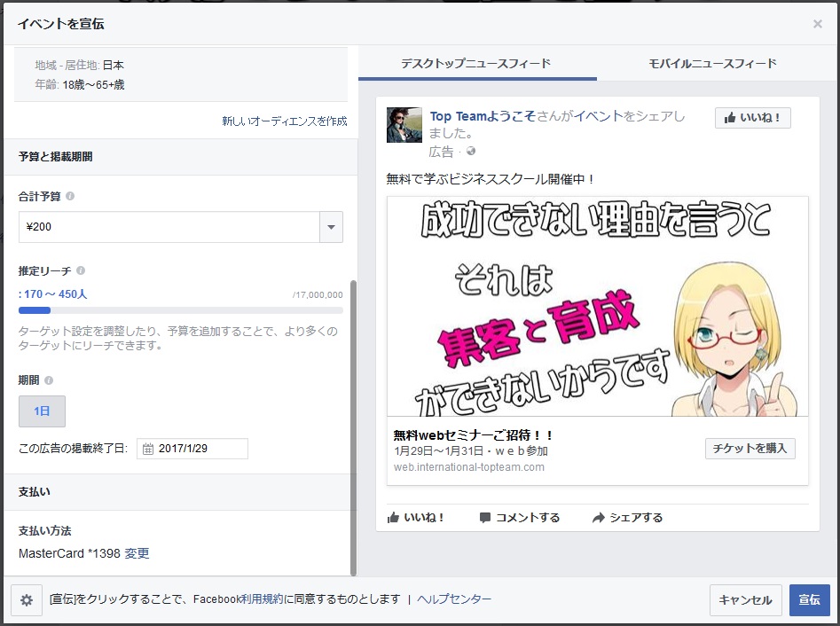Click the チケットを購入 button
This screenshot has width=840, height=626.
click(750, 448)
